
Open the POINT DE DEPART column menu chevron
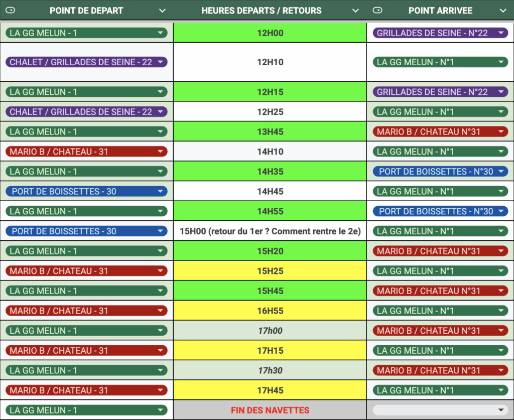[x=162, y=11]
